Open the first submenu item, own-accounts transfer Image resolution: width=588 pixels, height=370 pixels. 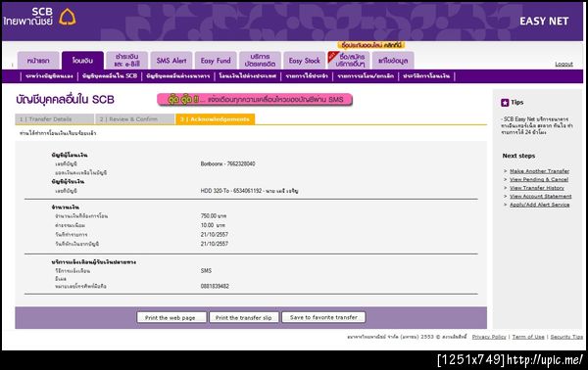point(49,76)
